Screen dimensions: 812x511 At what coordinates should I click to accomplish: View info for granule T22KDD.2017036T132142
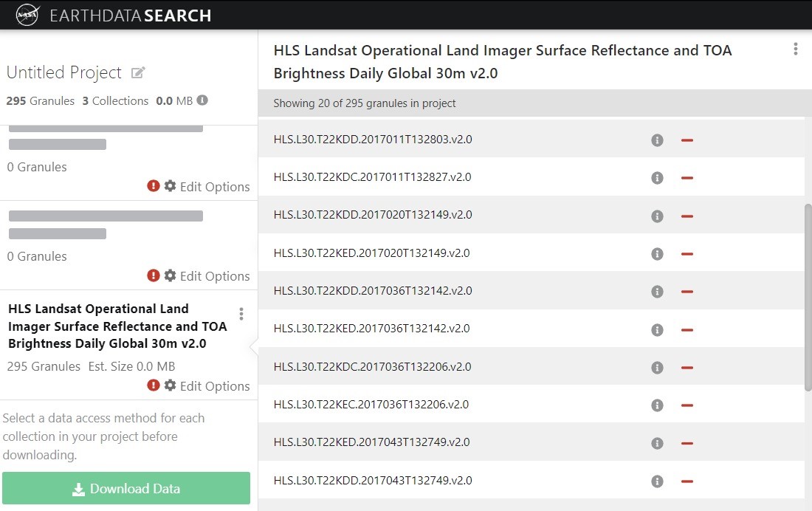[x=657, y=292]
